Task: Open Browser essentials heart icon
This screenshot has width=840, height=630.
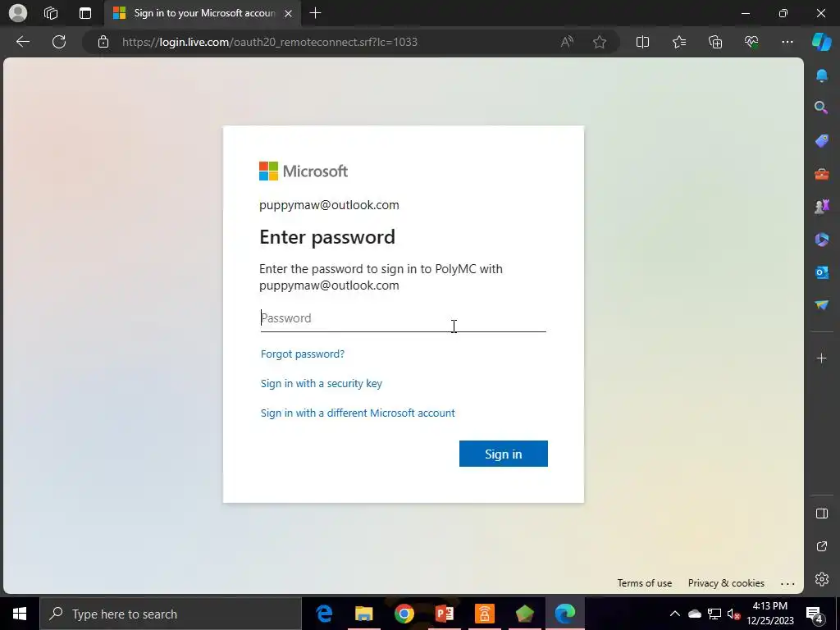Action: tap(751, 42)
